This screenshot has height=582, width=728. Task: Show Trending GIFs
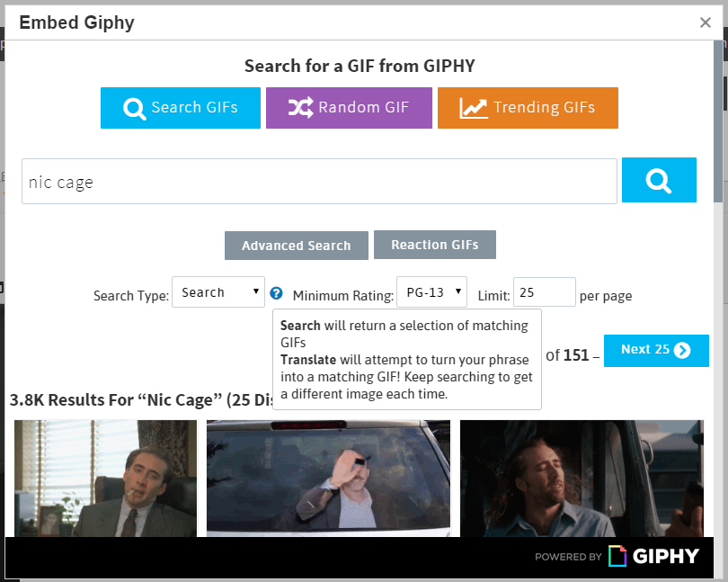(528, 108)
